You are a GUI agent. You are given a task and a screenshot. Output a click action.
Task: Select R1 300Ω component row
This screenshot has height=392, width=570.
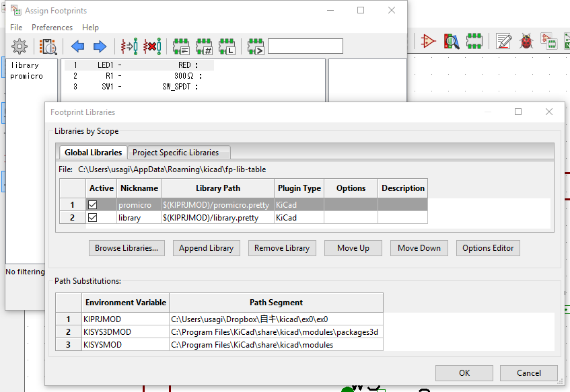139,76
